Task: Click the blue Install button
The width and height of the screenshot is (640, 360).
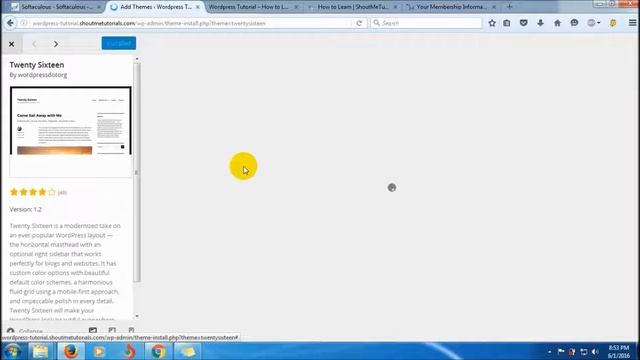Action: [119, 43]
